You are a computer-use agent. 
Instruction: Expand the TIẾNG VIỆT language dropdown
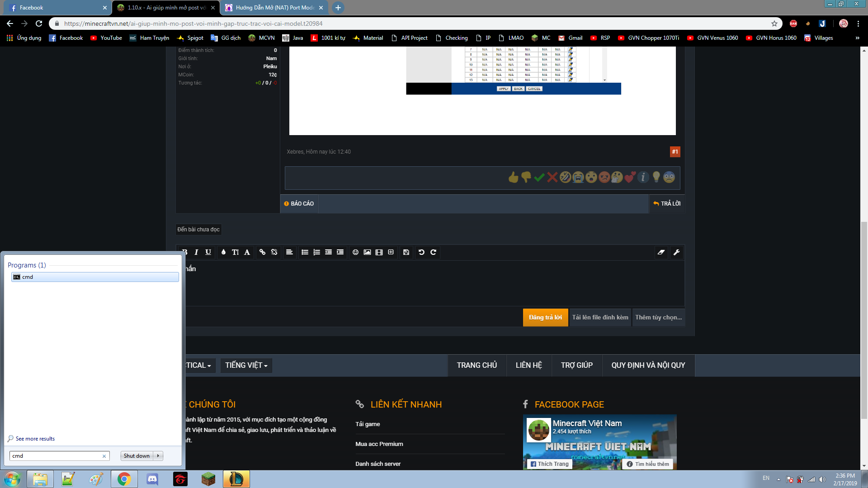246,365
